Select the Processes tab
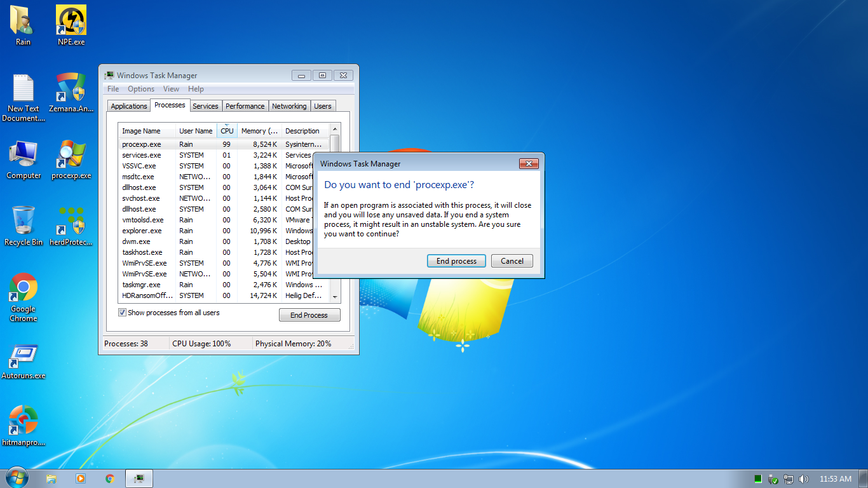Viewport: 868px width, 488px height. [x=170, y=105]
